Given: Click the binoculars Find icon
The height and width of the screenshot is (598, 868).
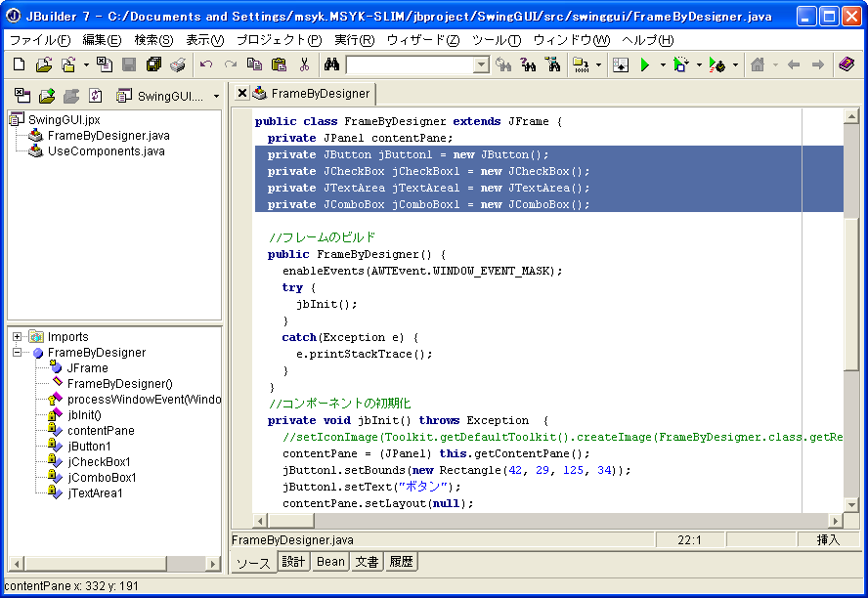Looking at the screenshot, I should point(331,64).
